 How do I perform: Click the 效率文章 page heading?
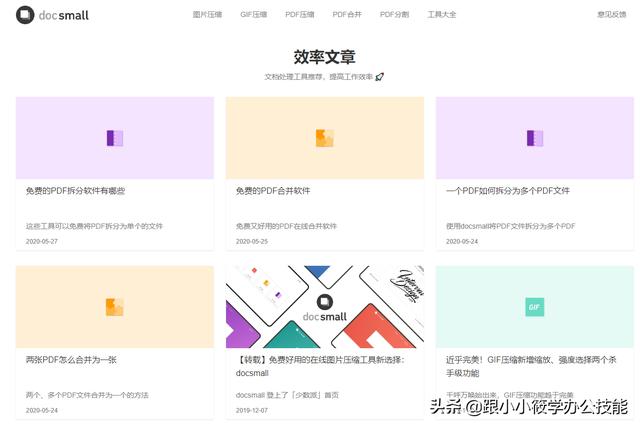[x=324, y=57]
